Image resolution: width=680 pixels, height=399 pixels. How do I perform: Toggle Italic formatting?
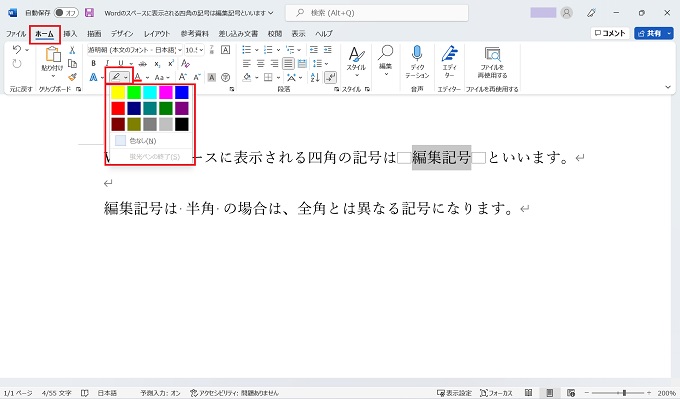[x=107, y=63]
